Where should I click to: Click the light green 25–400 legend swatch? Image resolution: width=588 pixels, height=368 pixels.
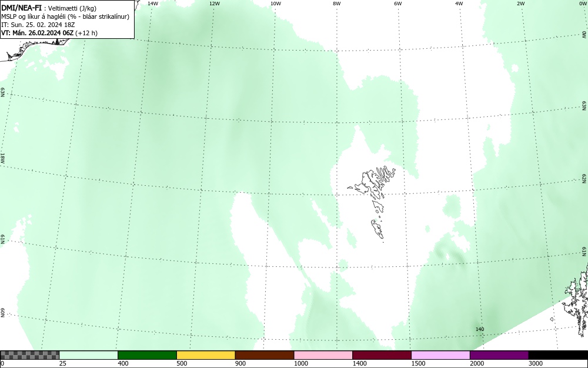point(89,355)
